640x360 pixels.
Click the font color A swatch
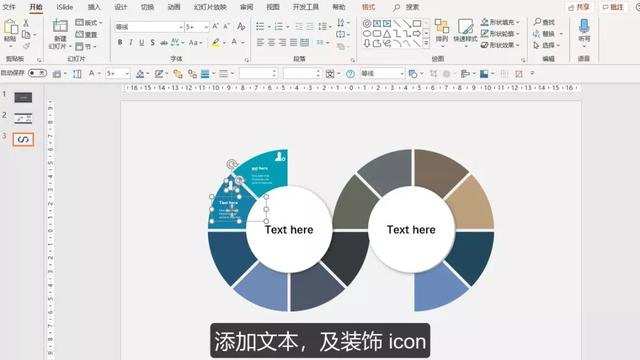(x=234, y=42)
